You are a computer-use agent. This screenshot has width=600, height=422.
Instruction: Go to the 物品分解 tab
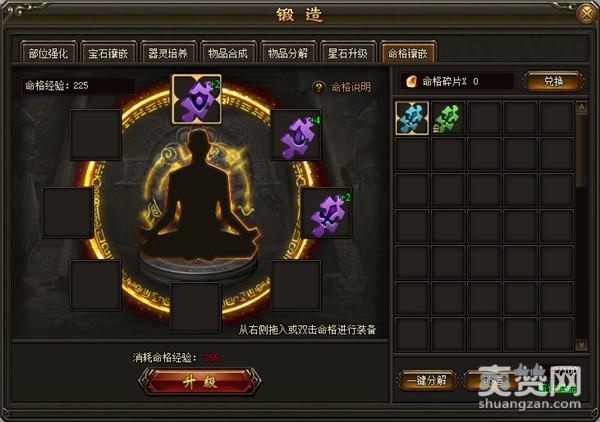(x=288, y=53)
